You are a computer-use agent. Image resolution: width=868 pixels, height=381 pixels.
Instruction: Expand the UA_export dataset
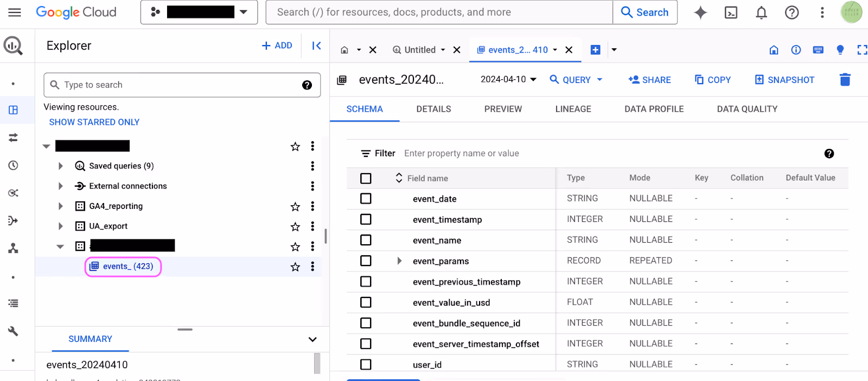[x=60, y=226]
